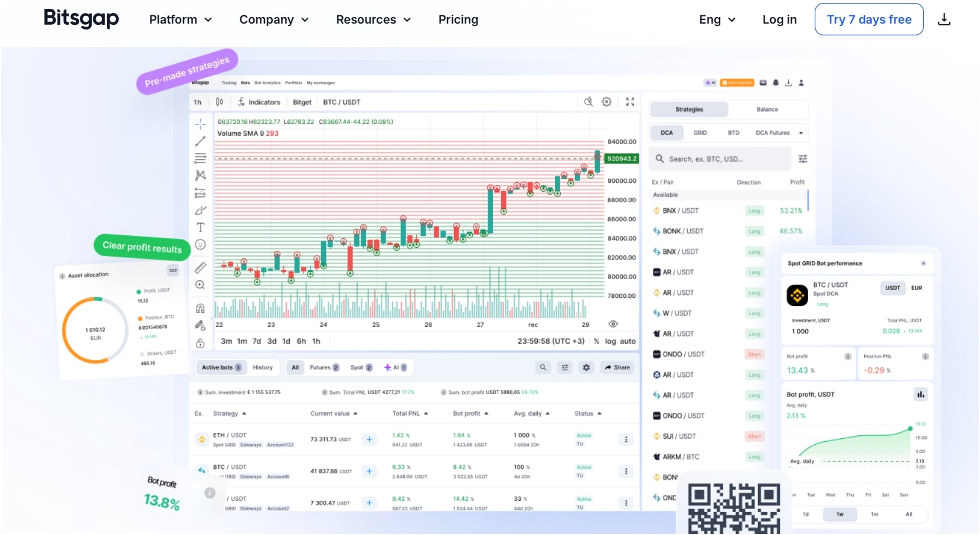980x535 pixels.
Task: Select the emoji sticker drawing tool
Action: [x=200, y=244]
